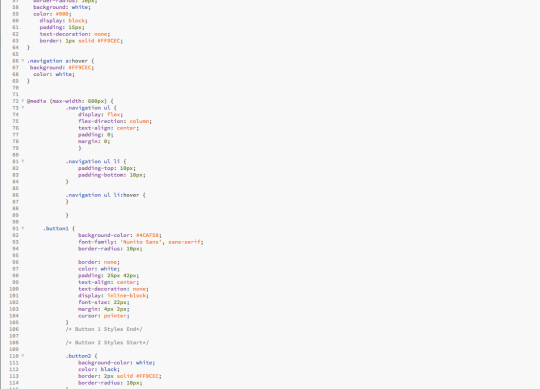Viewport: 540px width, 389px height.
Task: Click the 'Button 1 Styles End' comment
Action: tap(104, 329)
